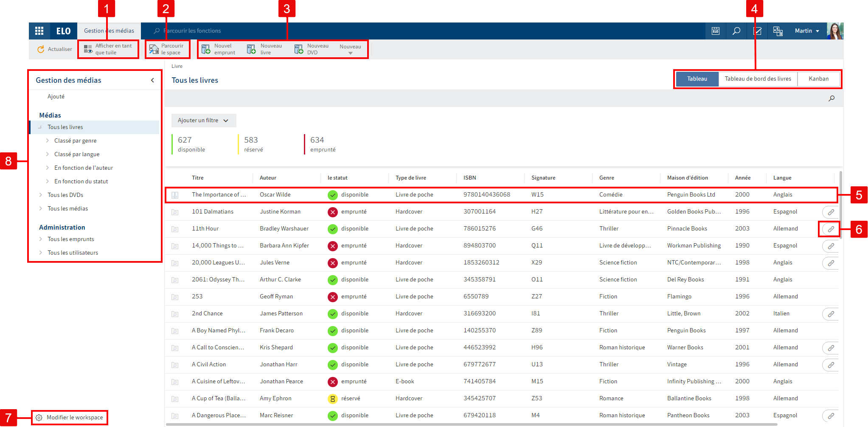Open the Ajouter un filtre dropdown
Screen dimensions: 868x427
(x=204, y=121)
